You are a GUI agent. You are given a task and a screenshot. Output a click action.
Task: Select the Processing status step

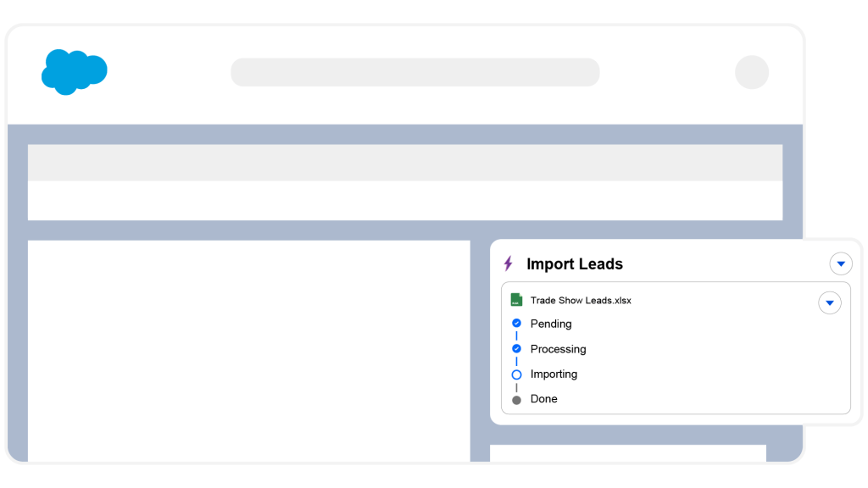(x=558, y=349)
